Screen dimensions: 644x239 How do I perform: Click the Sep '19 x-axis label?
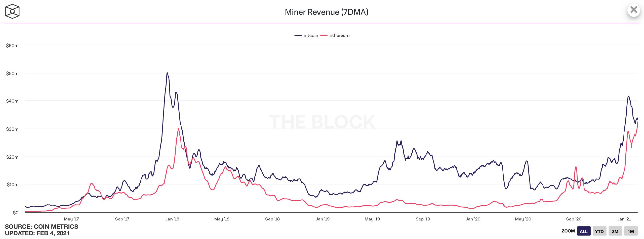click(x=423, y=219)
